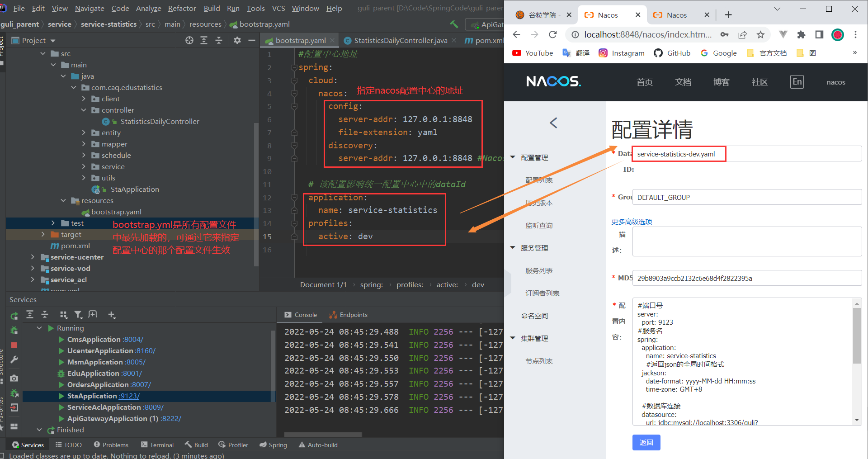The height and width of the screenshot is (459, 868).
Task: Open the Chrome three-dot menu
Action: 855,34
